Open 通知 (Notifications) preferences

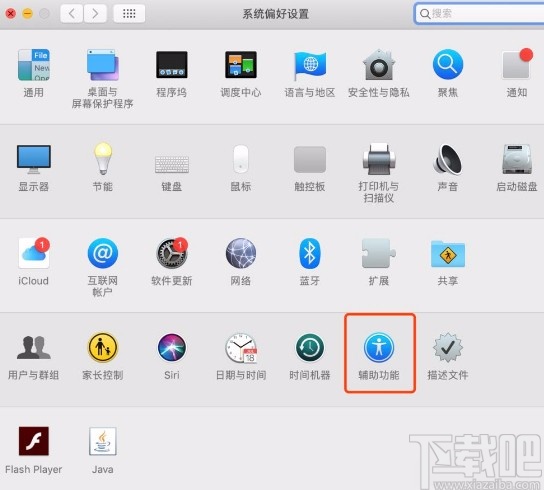pyautogui.click(x=517, y=65)
